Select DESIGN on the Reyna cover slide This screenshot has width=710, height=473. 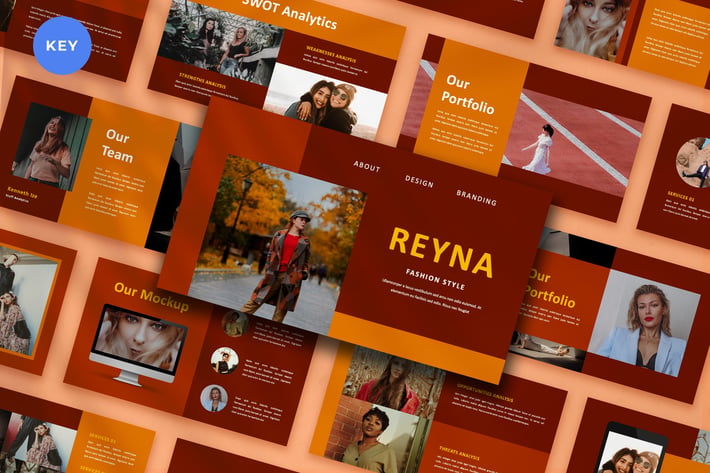(419, 182)
